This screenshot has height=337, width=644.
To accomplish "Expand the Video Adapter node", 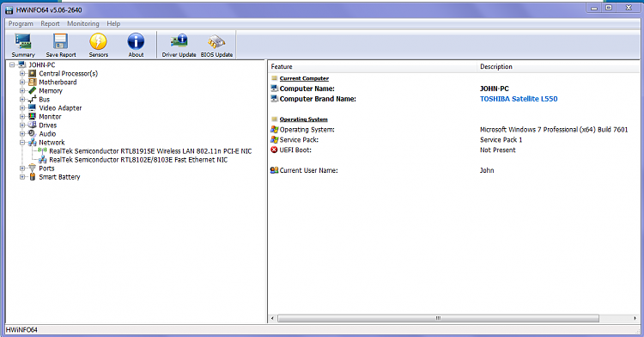I will [22, 108].
